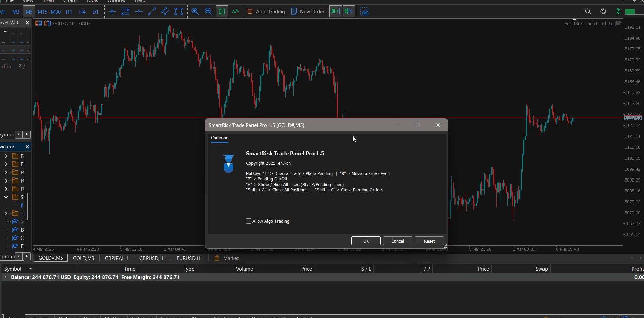This screenshot has height=318, width=644.
Task: Switch to D1 timeframe
Action: (x=95, y=12)
